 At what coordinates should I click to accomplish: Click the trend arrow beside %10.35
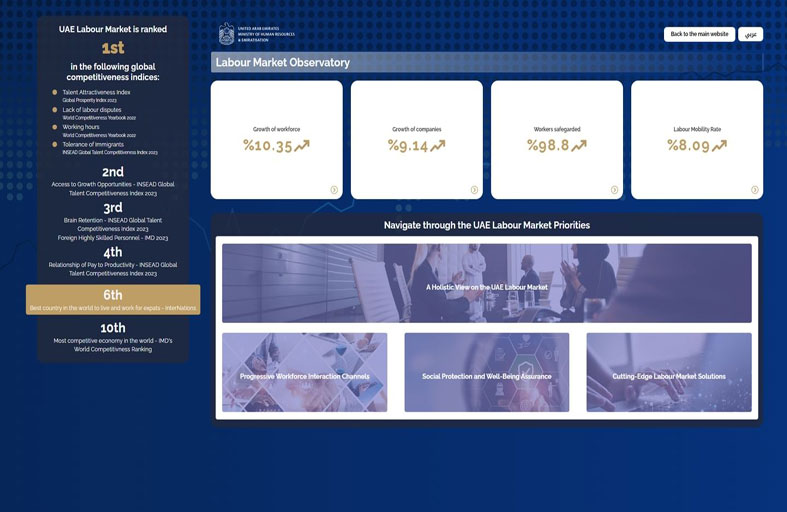(302, 146)
